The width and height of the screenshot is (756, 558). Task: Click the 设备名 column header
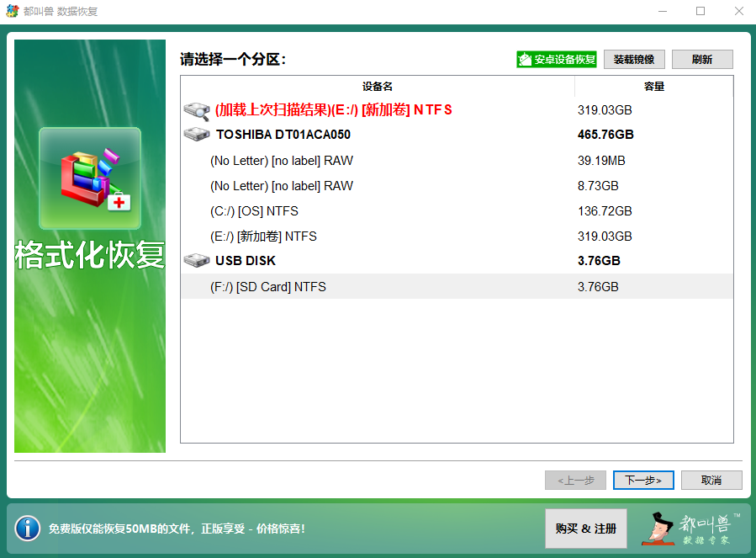point(378,87)
